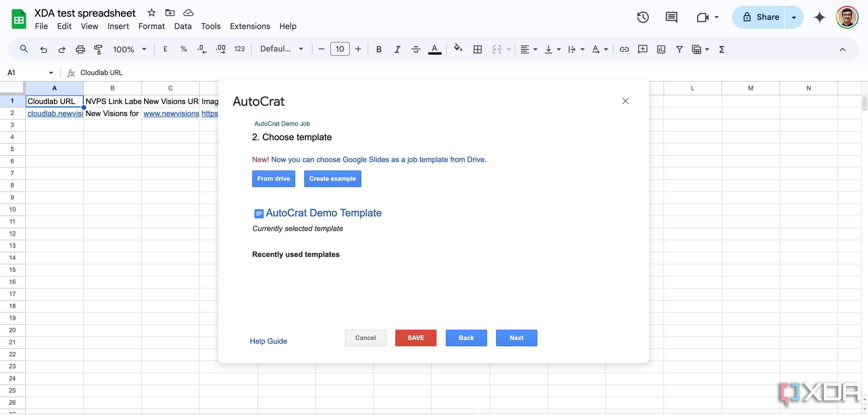Collapse the toolbar with the chevron
Screen dimensions: 868x415
pos(842,49)
